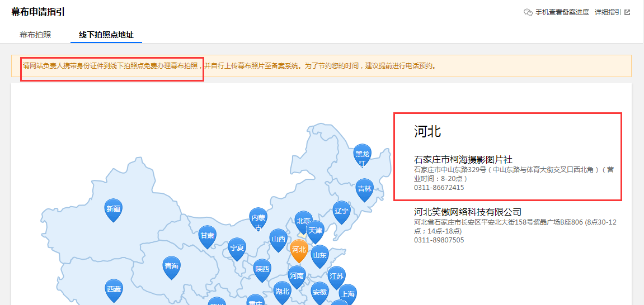Select the 上海 map pin
The height and width of the screenshot is (305, 644).
click(x=348, y=294)
